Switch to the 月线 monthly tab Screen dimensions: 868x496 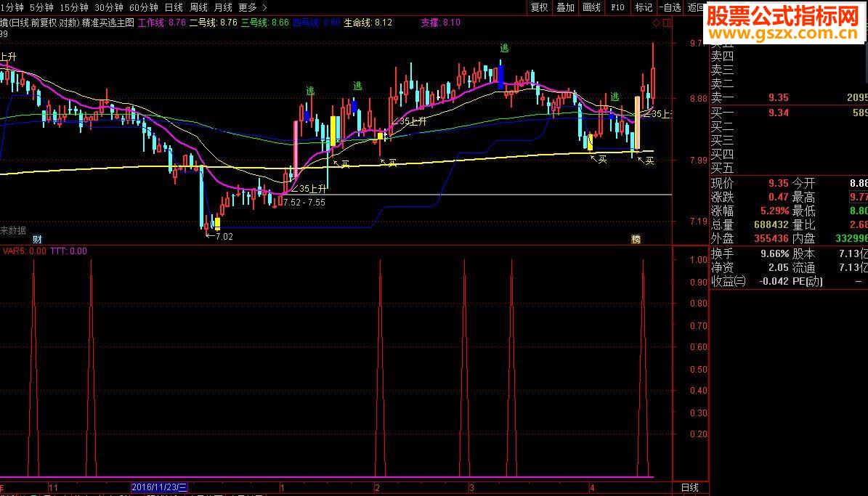(x=223, y=7)
